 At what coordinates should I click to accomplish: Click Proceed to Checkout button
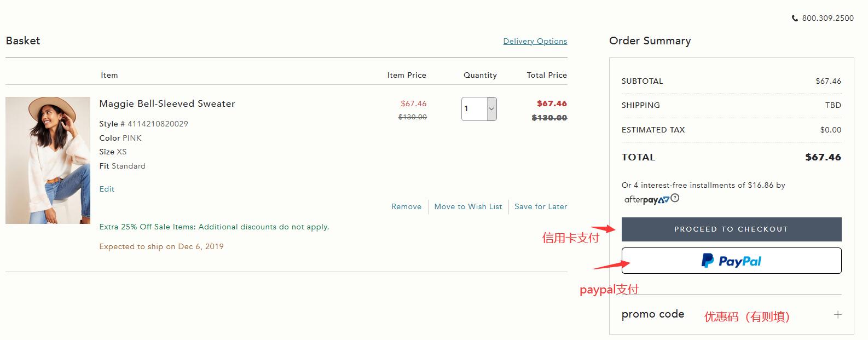point(731,229)
